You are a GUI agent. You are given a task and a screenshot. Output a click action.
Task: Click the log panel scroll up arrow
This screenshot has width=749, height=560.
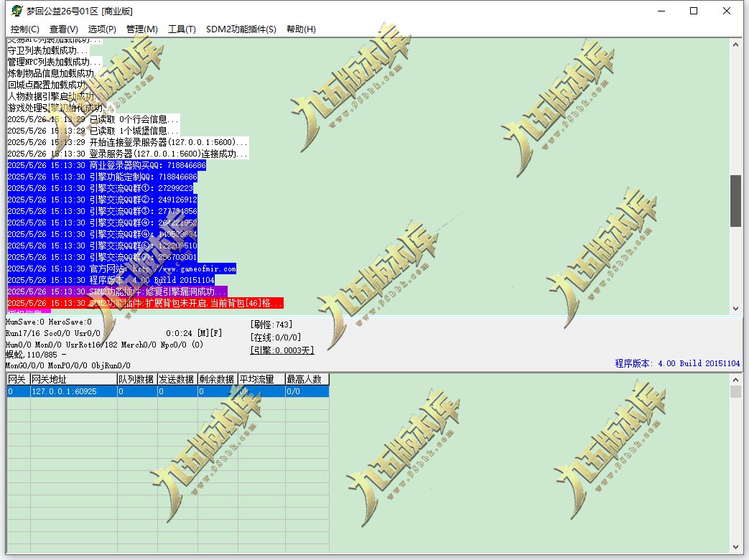735,45
